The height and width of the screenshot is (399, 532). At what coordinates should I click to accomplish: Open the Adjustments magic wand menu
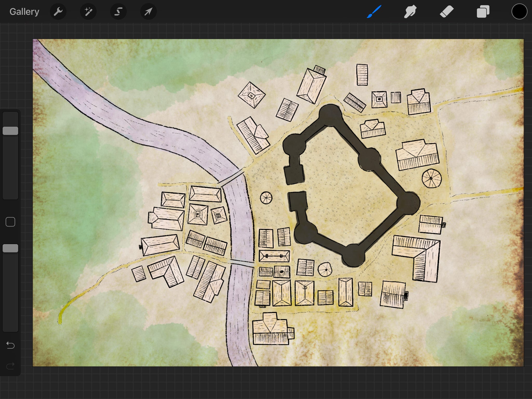(x=88, y=12)
